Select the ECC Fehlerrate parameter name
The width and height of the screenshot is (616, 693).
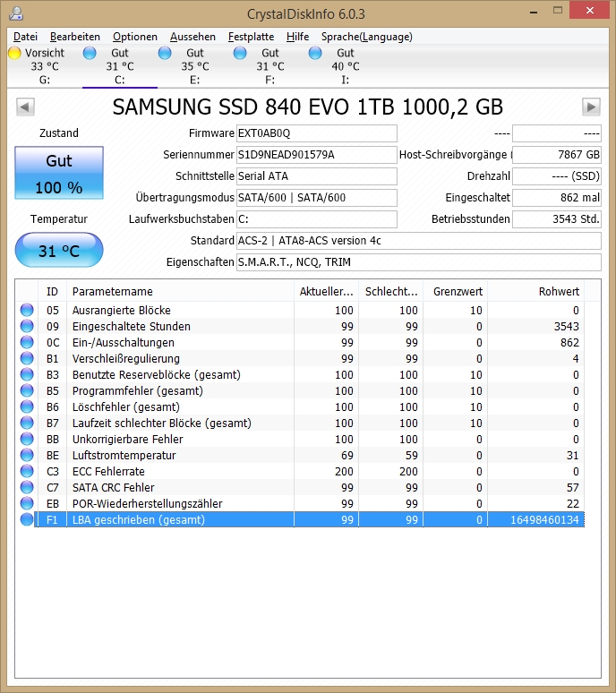(x=108, y=471)
